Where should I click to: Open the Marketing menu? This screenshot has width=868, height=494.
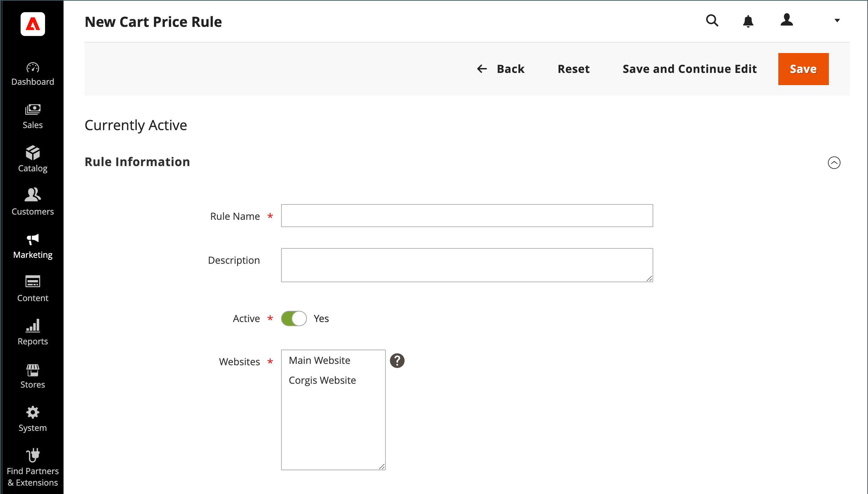[32, 246]
